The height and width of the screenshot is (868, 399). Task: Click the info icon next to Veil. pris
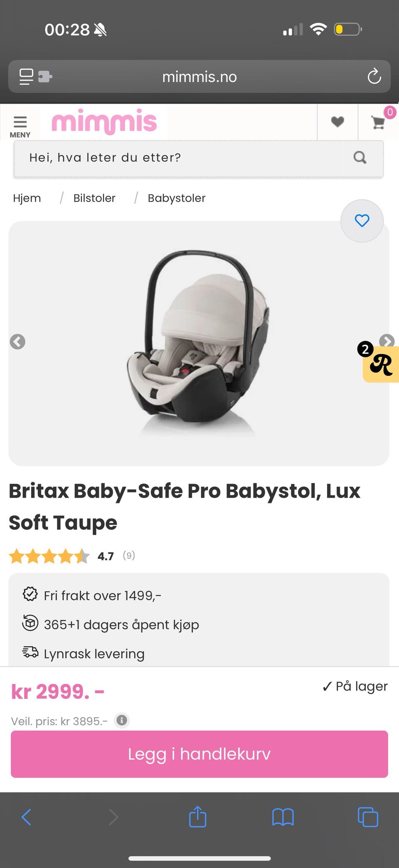pos(122,720)
